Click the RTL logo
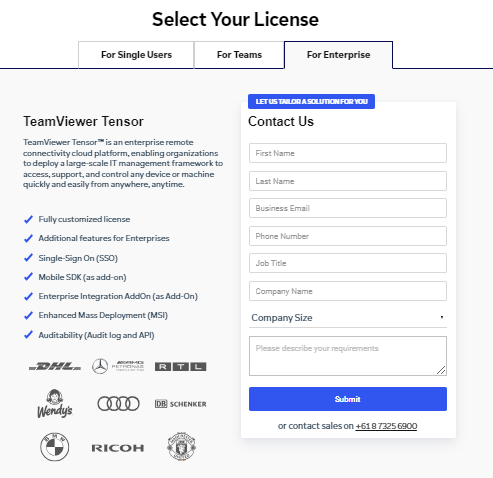Image resolution: width=493 pixels, height=478 pixels. click(x=181, y=367)
